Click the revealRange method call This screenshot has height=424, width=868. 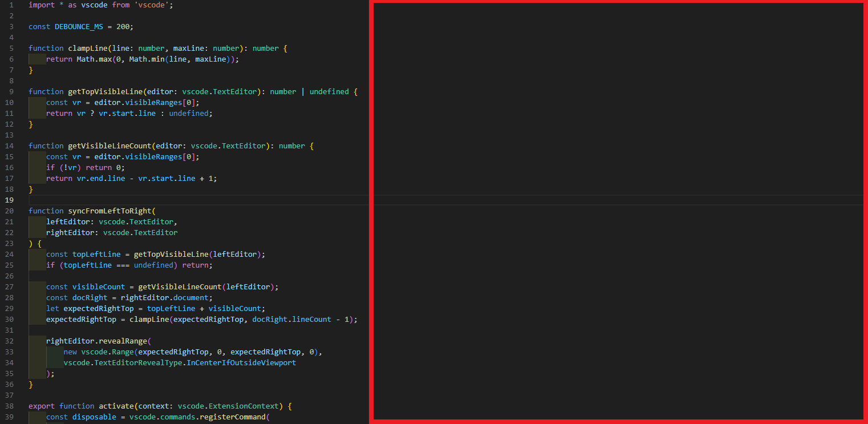123,341
